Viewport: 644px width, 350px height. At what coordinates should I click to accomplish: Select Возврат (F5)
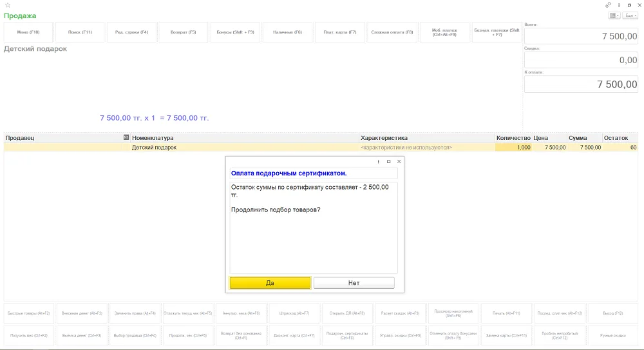click(x=183, y=32)
